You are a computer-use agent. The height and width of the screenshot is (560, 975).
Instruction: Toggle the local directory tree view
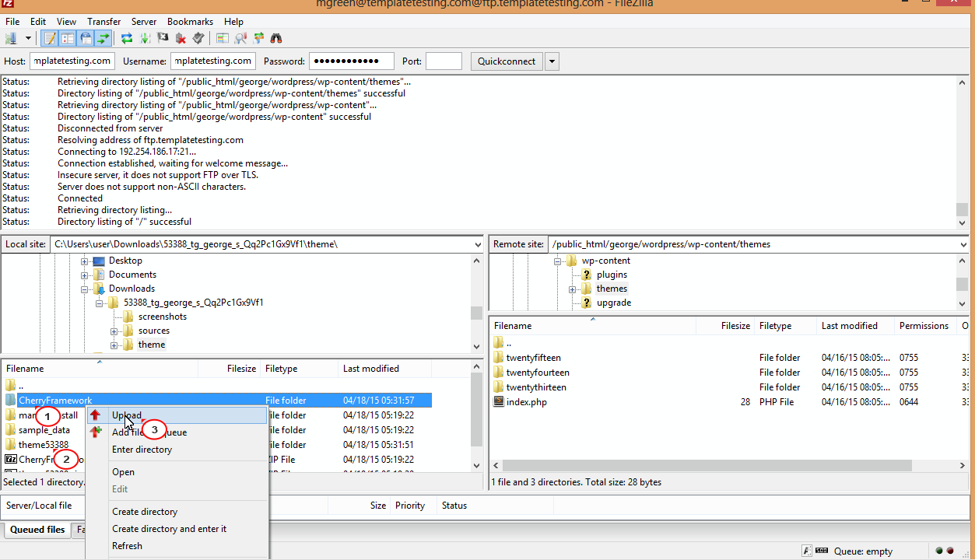coord(68,38)
